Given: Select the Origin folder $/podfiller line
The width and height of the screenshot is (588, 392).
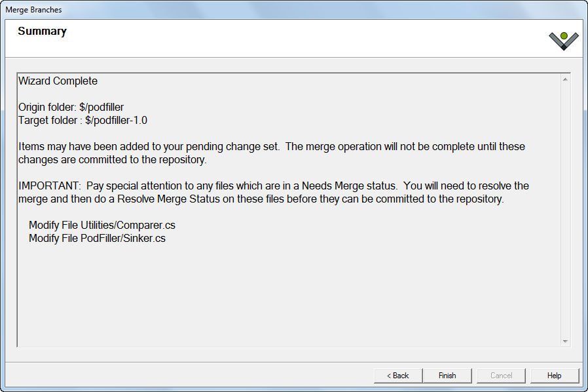Looking at the screenshot, I should [71, 107].
